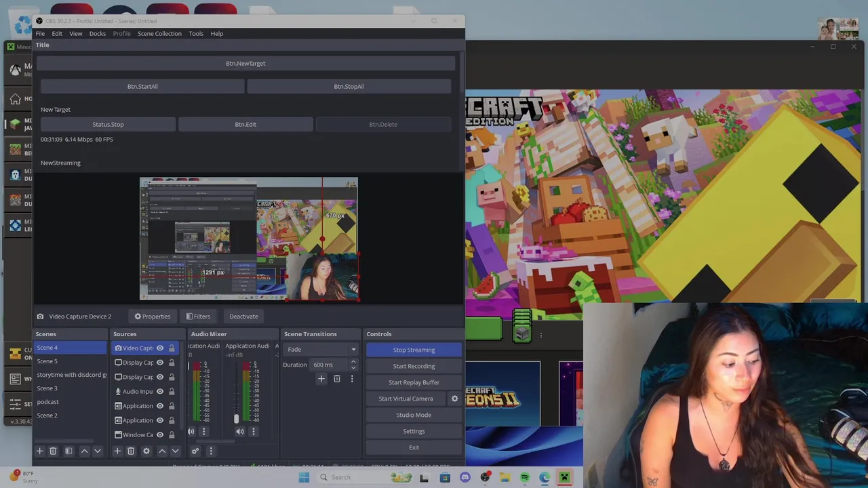This screenshot has height=488, width=868.
Task: Open Microsoft Edge from taskbar
Action: click(x=545, y=477)
